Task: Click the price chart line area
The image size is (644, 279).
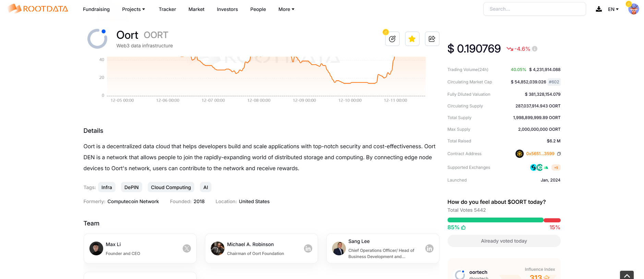Action: coord(266,76)
